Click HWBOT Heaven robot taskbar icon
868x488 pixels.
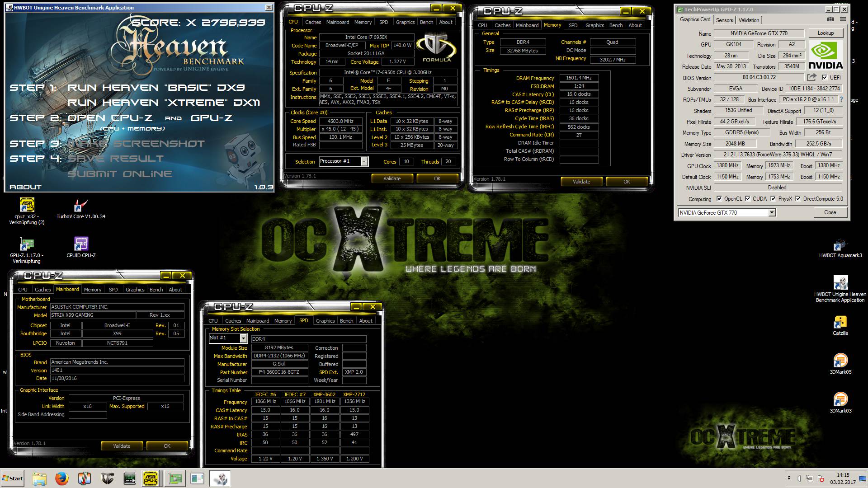click(x=220, y=479)
